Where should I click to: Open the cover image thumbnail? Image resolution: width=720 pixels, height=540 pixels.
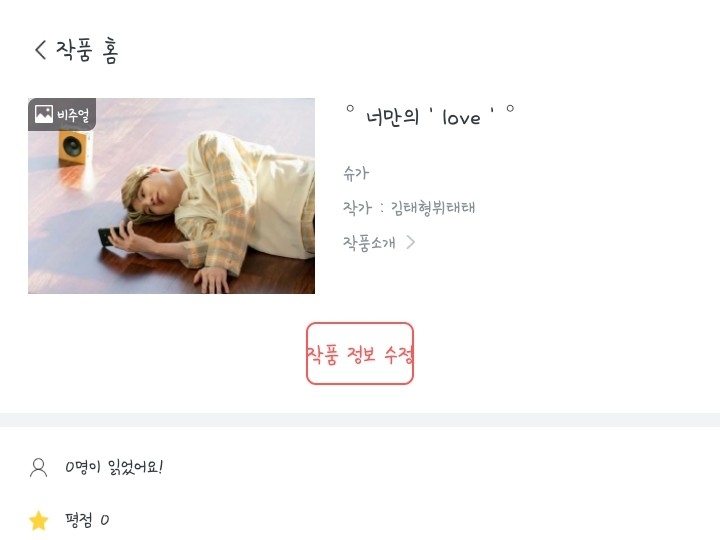coord(171,196)
